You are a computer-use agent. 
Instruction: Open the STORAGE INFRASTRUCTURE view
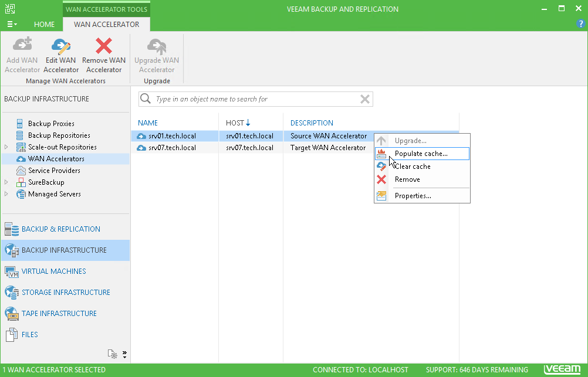(x=66, y=293)
